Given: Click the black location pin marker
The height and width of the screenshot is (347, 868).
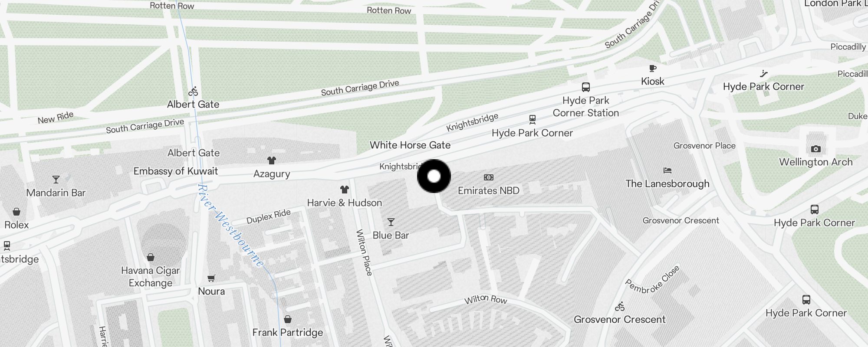Looking at the screenshot, I should click(434, 176).
